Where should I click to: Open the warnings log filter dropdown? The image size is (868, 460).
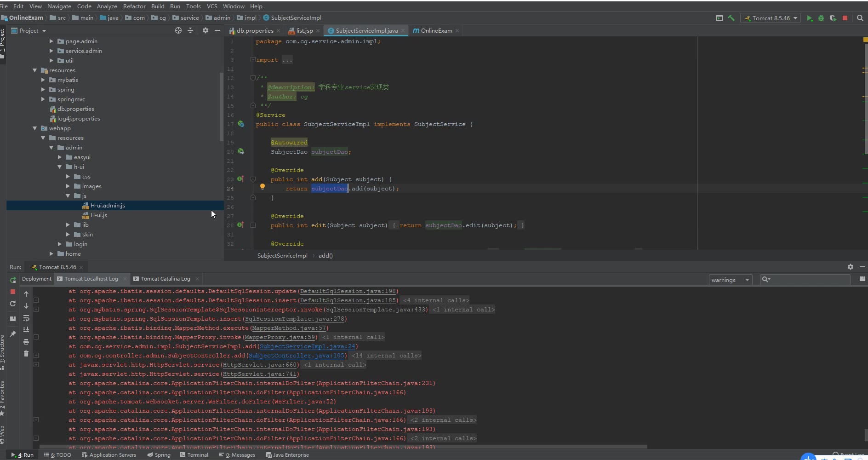tap(730, 280)
